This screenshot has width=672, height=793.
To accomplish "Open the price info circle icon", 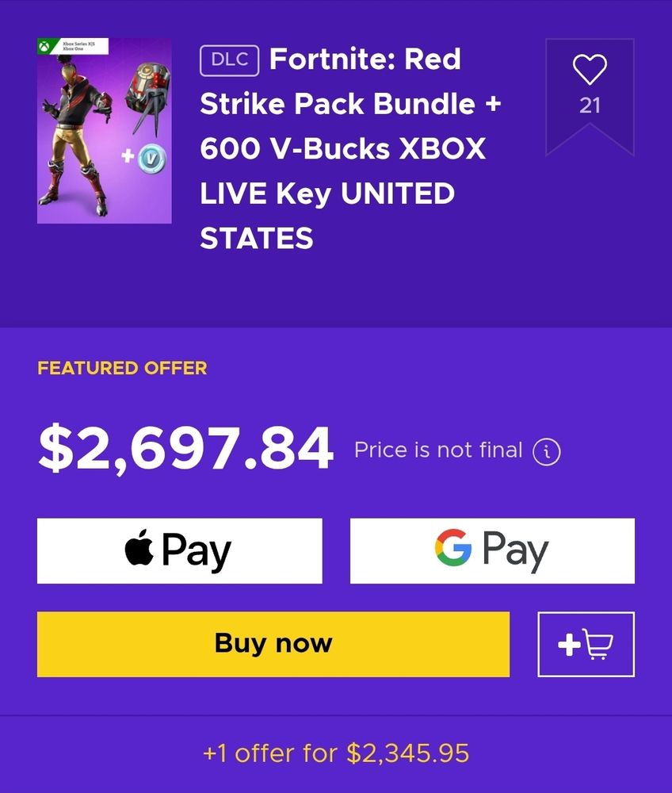I will [x=547, y=452].
